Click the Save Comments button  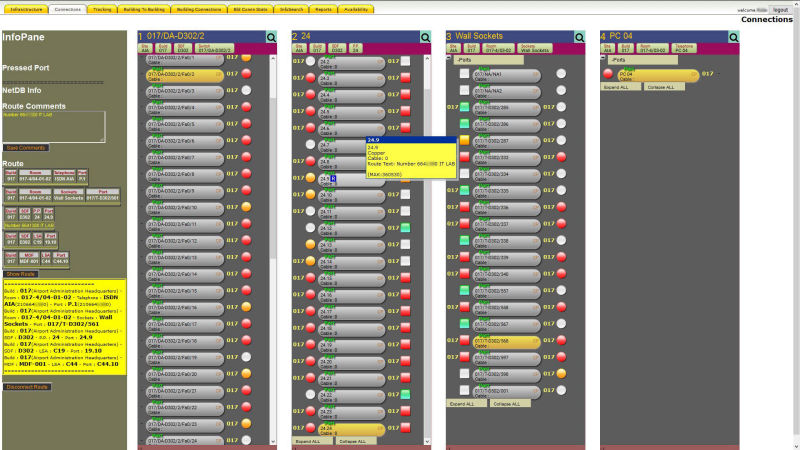pyautogui.click(x=26, y=148)
